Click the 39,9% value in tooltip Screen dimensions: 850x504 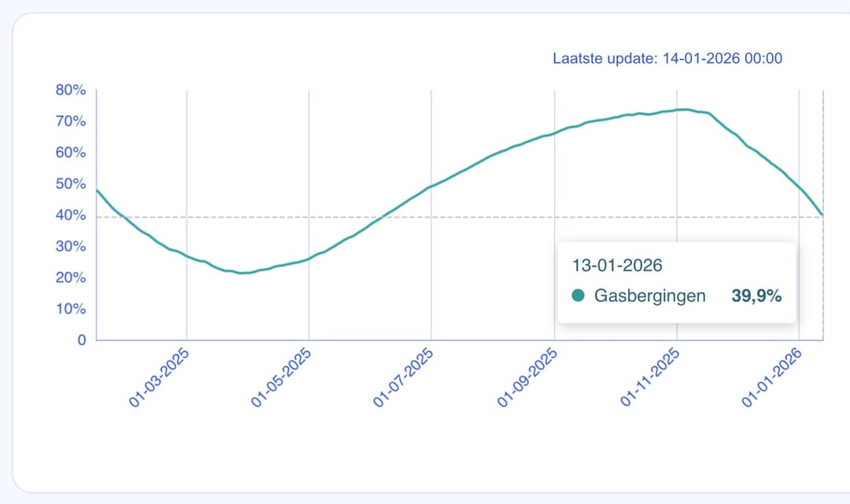(x=756, y=296)
